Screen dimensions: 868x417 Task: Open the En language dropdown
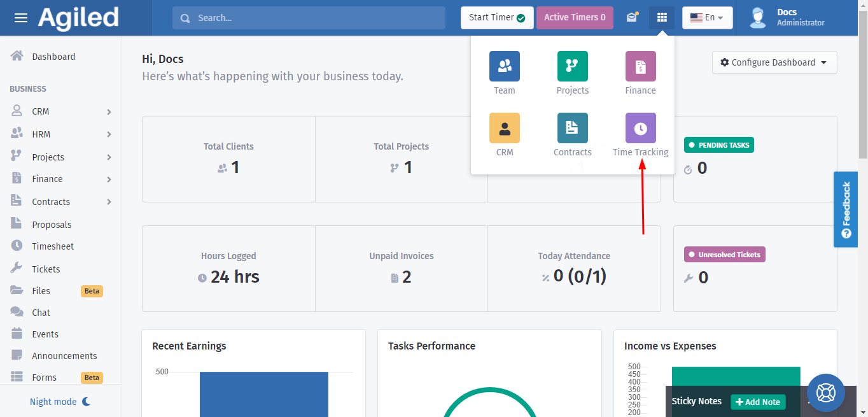(707, 18)
